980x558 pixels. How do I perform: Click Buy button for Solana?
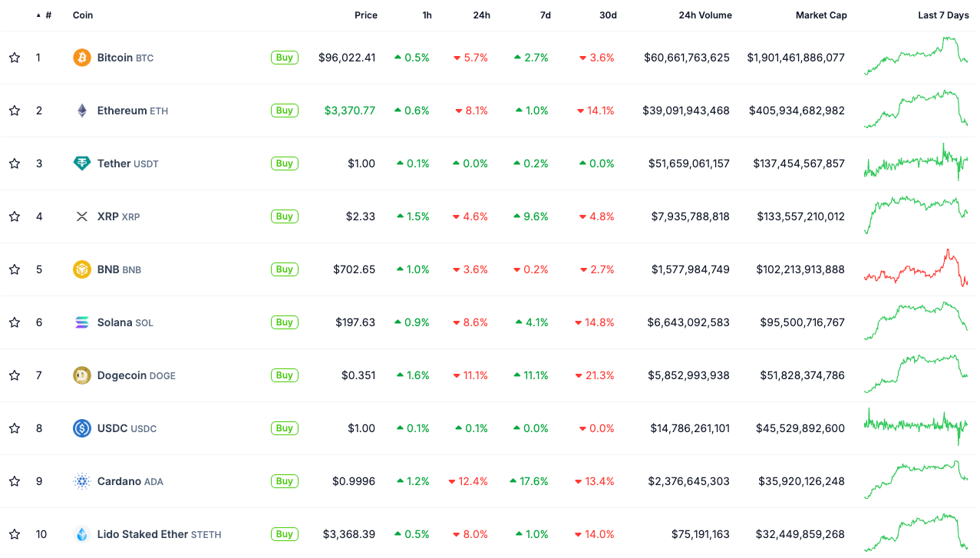[x=285, y=322]
